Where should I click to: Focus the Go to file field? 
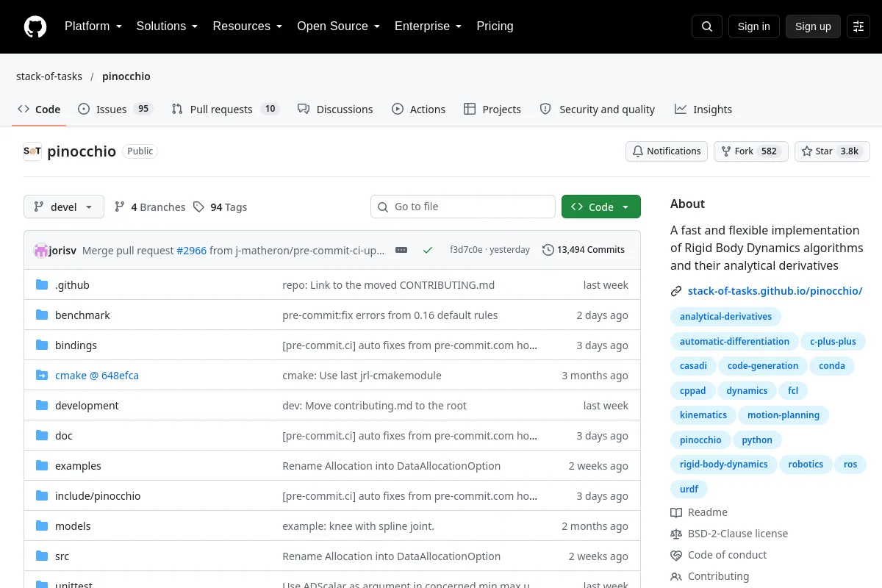tap(463, 207)
